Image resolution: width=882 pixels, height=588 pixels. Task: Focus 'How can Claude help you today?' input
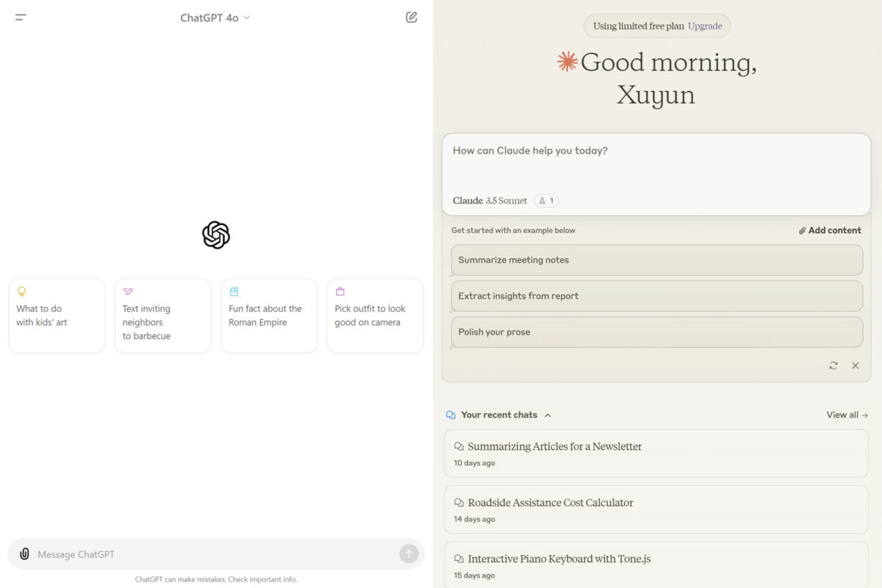click(x=656, y=174)
